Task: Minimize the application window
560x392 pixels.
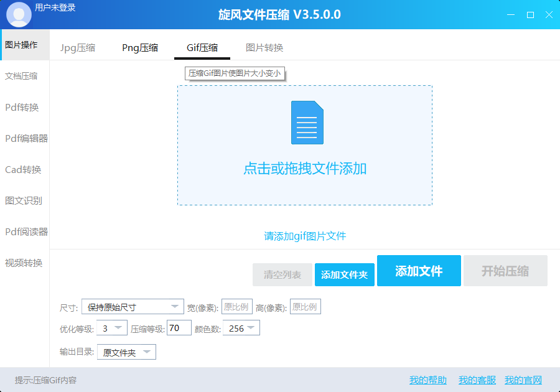Action: click(x=511, y=15)
